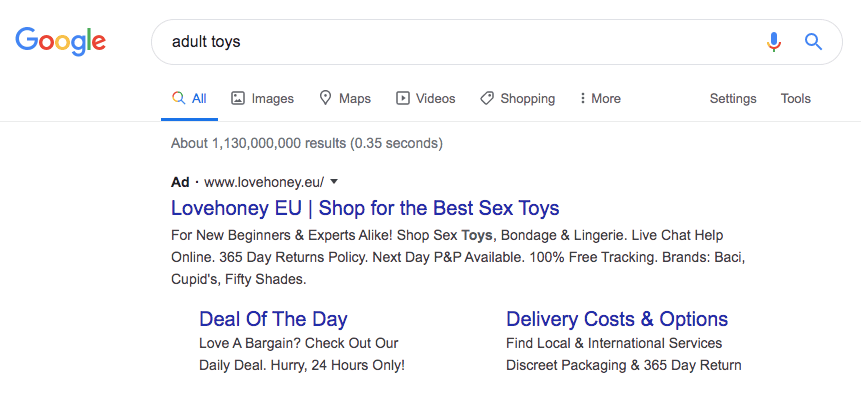861x397 pixels.
Task: Switch to the Shopping tab
Action: (517, 99)
